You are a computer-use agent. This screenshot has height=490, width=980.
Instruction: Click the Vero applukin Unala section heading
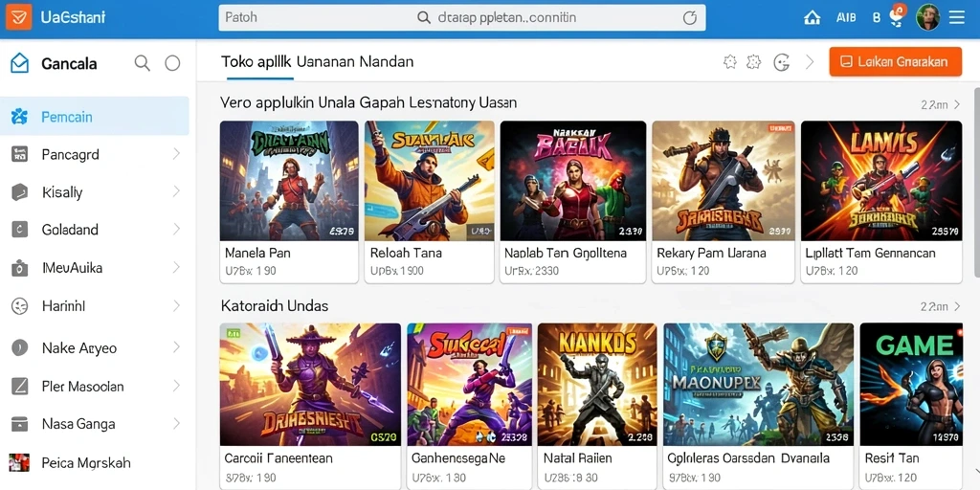(x=368, y=102)
